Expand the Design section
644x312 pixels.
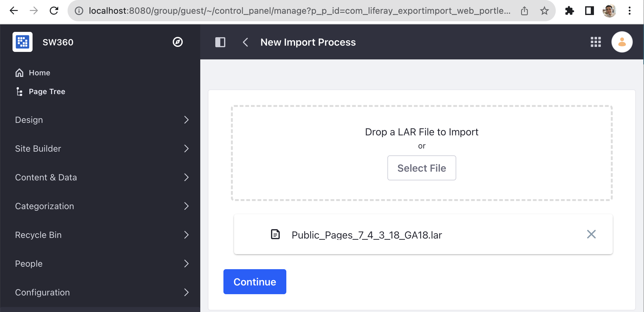102,120
